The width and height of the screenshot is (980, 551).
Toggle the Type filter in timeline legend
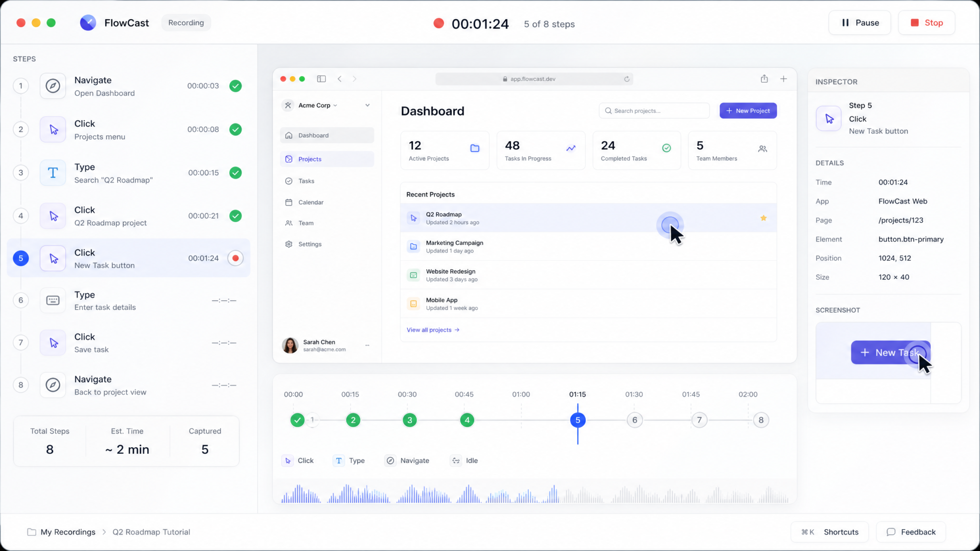pos(349,461)
